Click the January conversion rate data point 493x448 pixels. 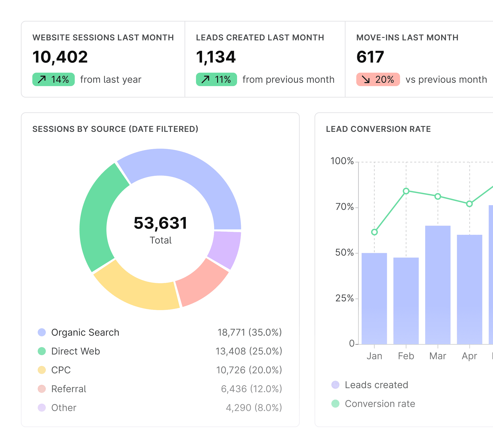click(x=374, y=232)
